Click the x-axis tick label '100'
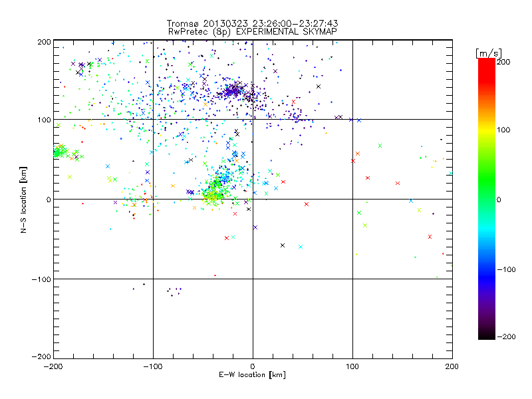532x399 pixels. tap(352, 366)
